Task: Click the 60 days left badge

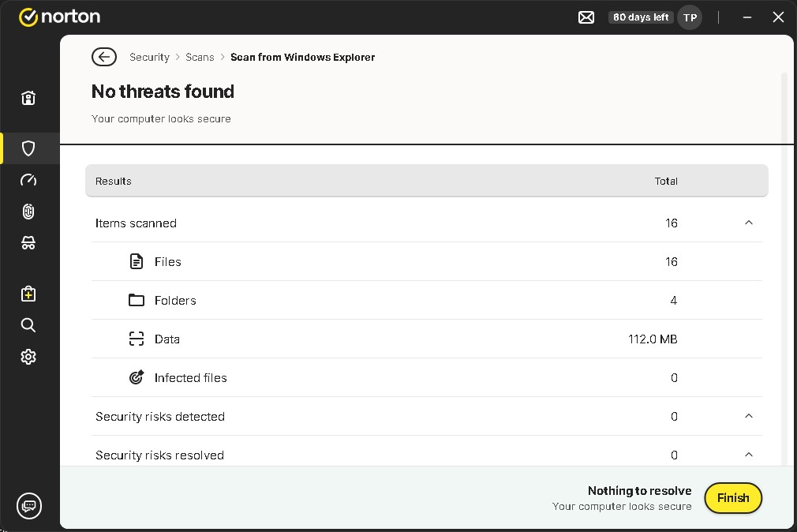Action: coord(641,17)
